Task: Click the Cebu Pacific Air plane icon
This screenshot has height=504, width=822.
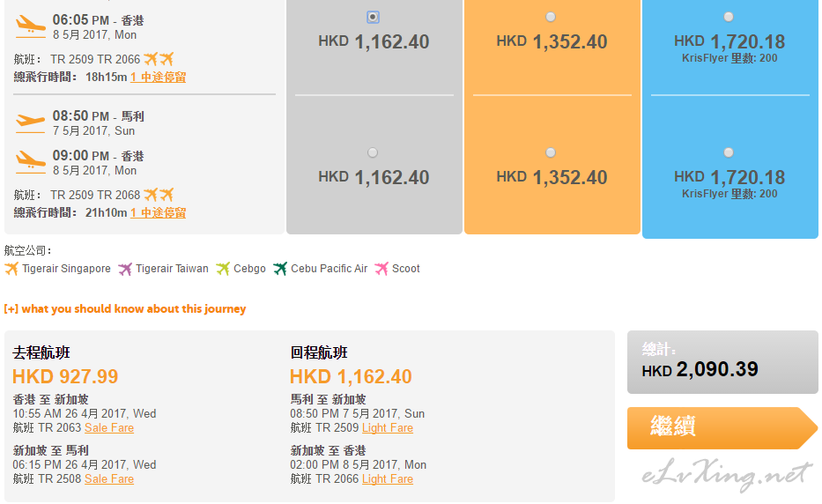Action: pos(280,269)
